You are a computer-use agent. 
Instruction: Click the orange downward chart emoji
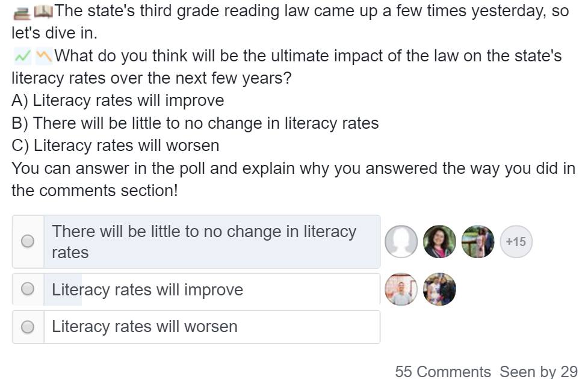click(44, 56)
